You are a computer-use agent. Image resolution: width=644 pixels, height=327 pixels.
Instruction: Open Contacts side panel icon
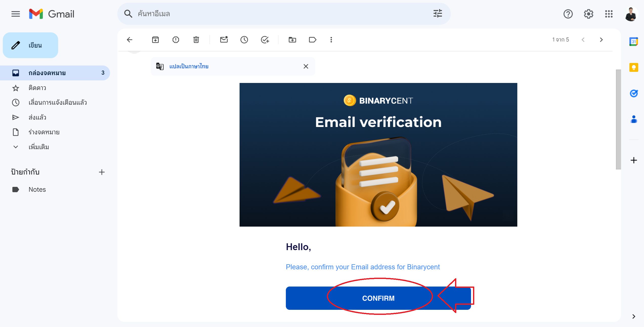(x=634, y=119)
